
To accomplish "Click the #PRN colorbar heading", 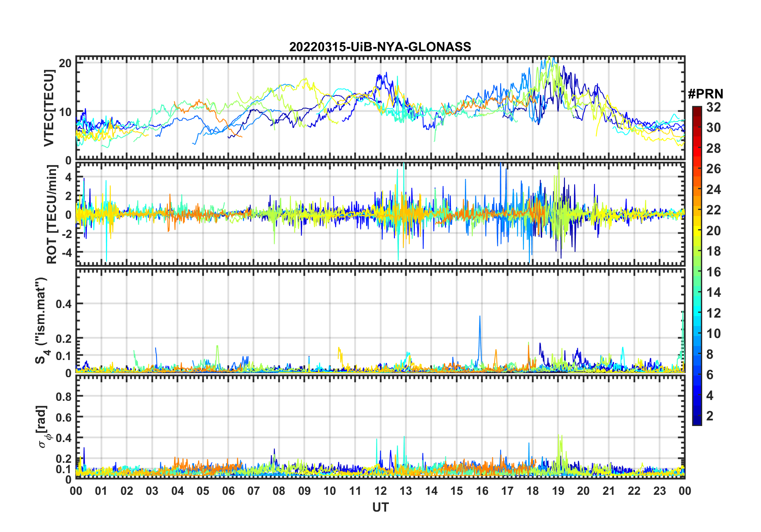I will (x=705, y=94).
